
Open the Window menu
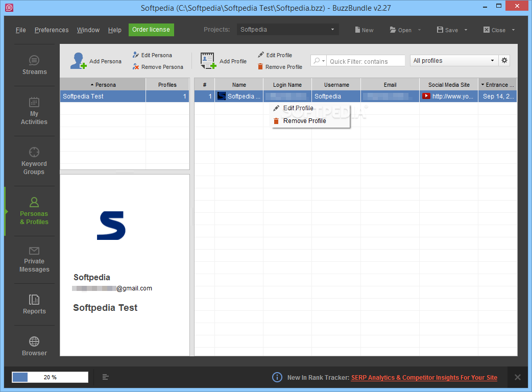tap(88, 30)
